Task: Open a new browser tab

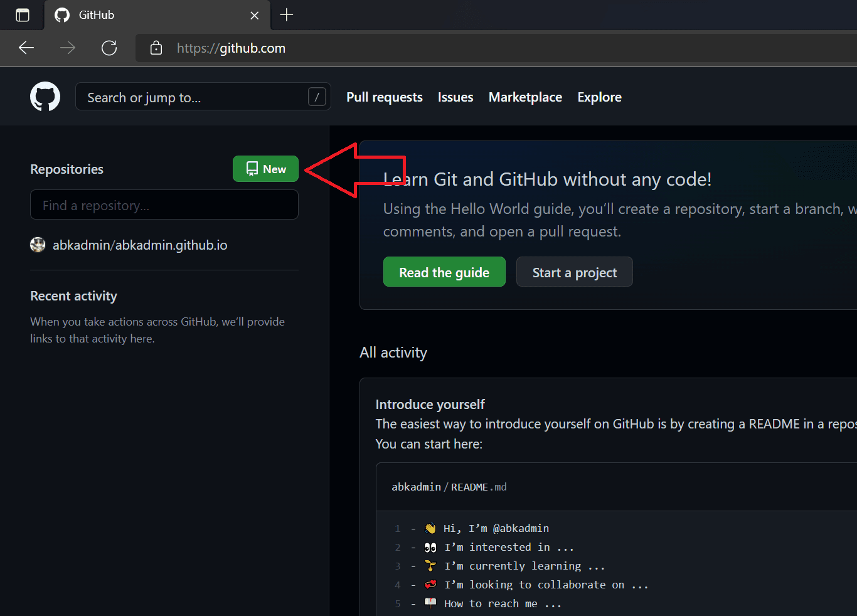Action: [x=287, y=14]
